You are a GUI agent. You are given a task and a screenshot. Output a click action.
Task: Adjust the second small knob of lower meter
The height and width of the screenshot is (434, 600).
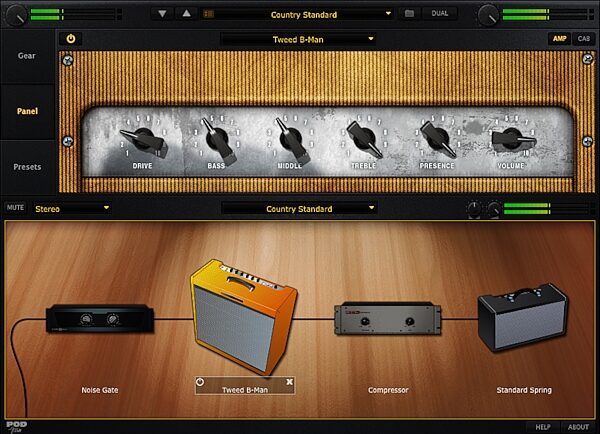click(x=494, y=209)
